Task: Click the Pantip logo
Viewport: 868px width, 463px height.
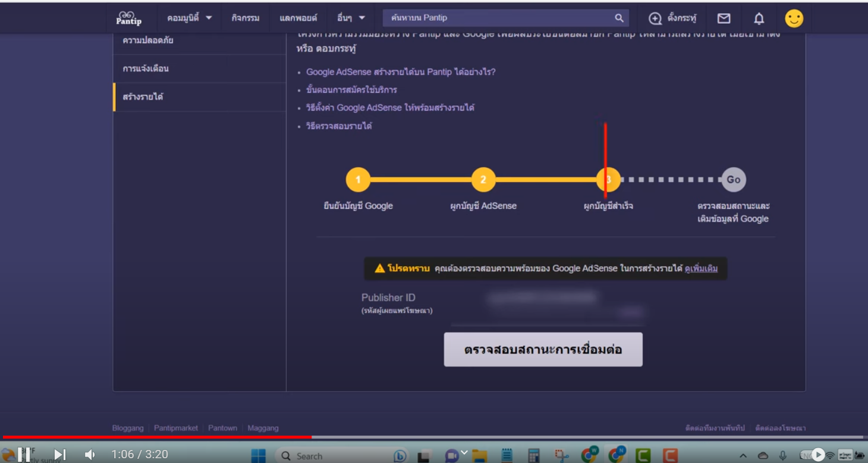Action: point(129,18)
